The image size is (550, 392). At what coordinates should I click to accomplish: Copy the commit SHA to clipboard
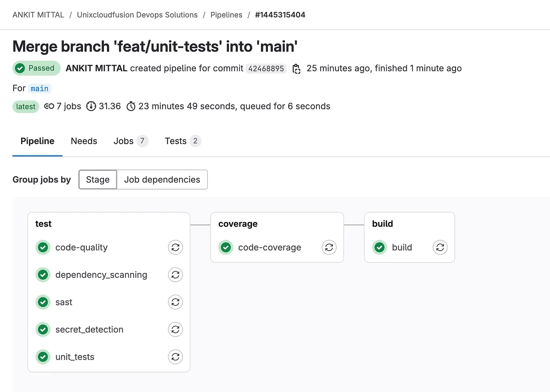pyautogui.click(x=296, y=68)
